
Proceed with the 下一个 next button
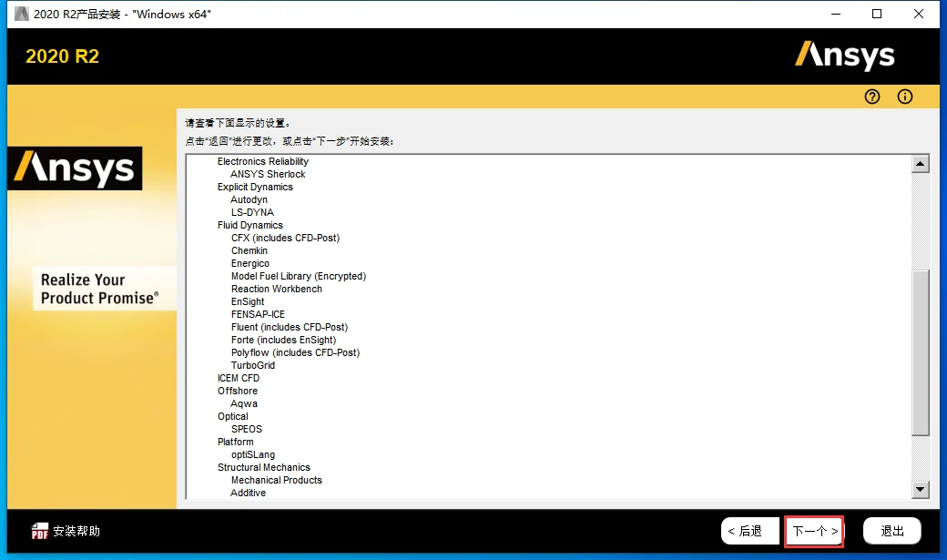pos(814,532)
